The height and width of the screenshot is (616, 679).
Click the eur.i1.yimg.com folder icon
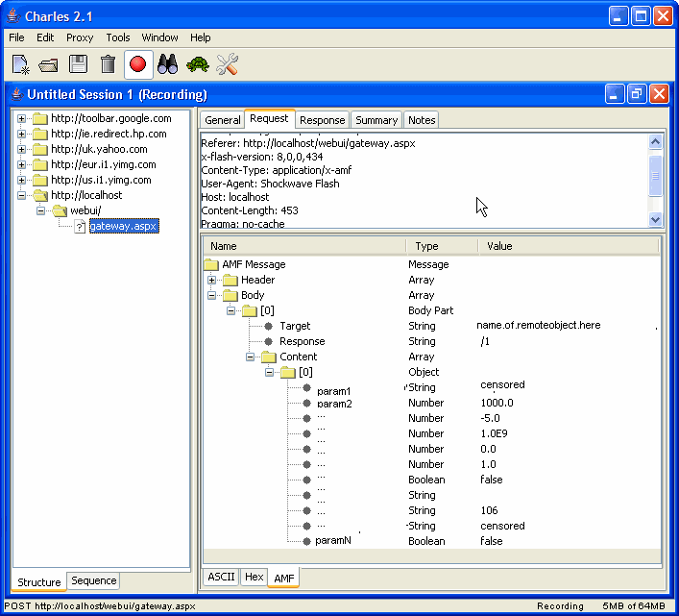tap(39, 164)
